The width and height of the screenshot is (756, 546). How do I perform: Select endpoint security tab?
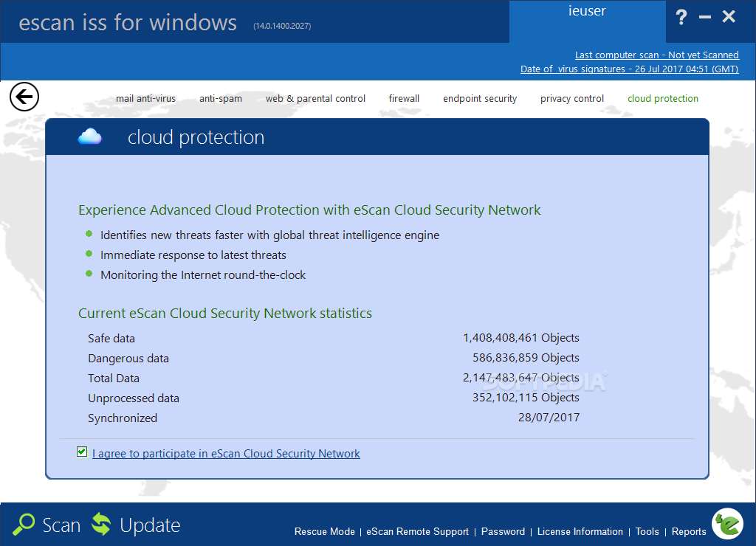click(x=480, y=98)
